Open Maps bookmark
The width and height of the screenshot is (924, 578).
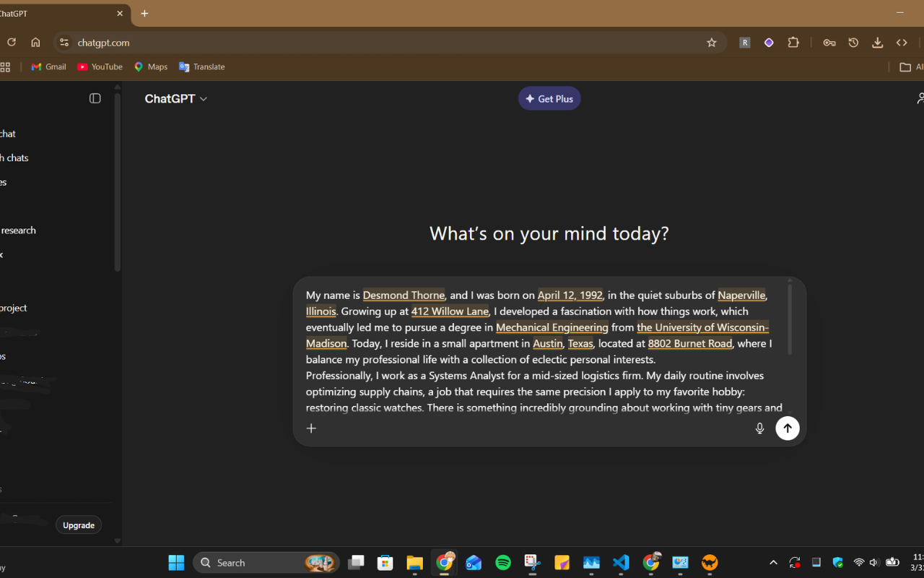pos(151,67)
